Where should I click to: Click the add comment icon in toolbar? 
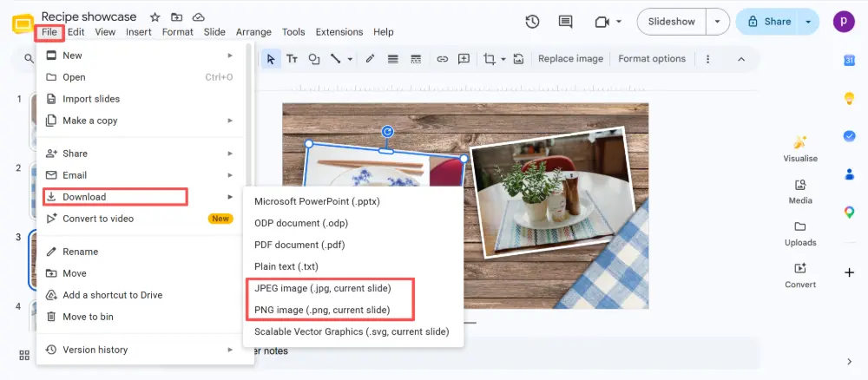pyautogui.click(x=464, y=59)
